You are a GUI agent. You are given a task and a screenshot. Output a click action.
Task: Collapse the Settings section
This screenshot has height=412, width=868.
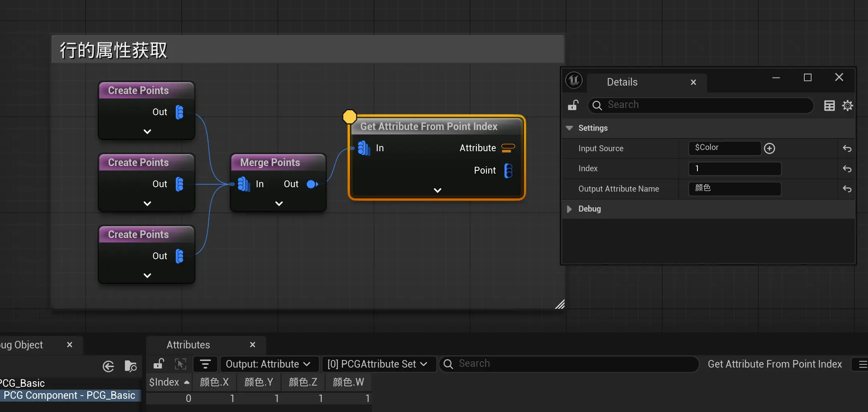tap(569, 128)
